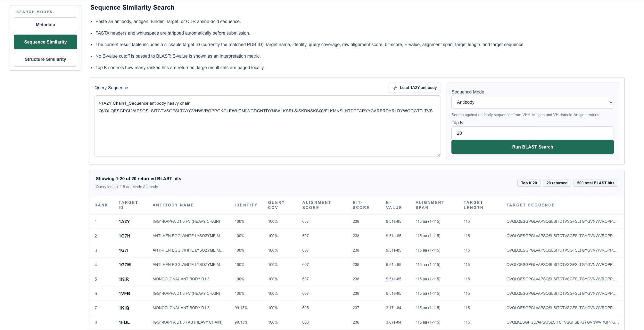Viewport: 644px width, 330px height.
Task: Click the 3.67e-84 E-value cell
Action: pyautogui.click(x=394, y=322)
